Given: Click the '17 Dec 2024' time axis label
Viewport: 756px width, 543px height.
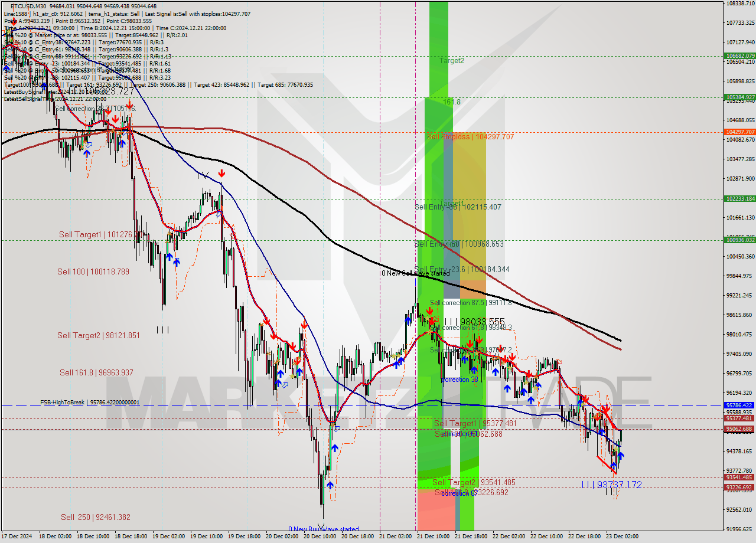Looking at the screenshot, I should click(x=18, y=537).
